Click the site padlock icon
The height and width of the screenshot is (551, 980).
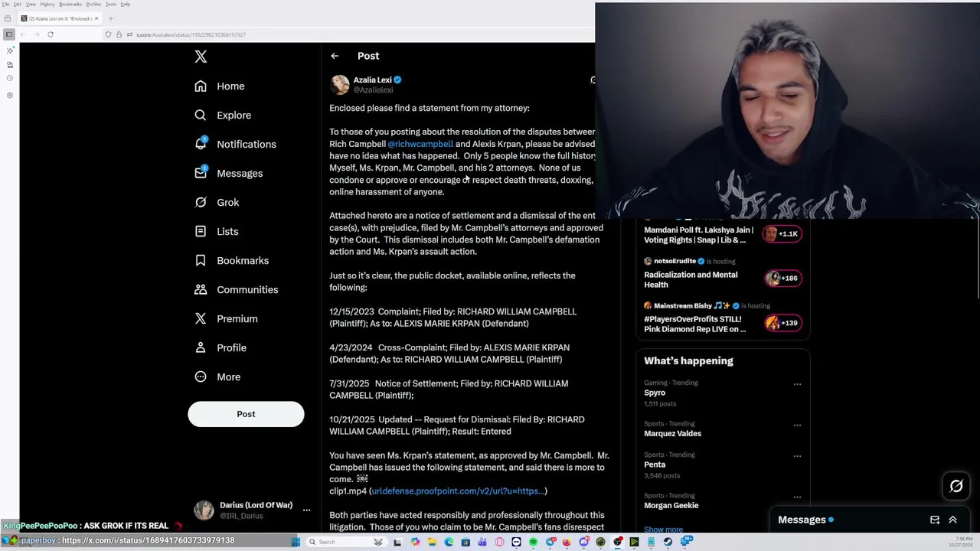119,34
